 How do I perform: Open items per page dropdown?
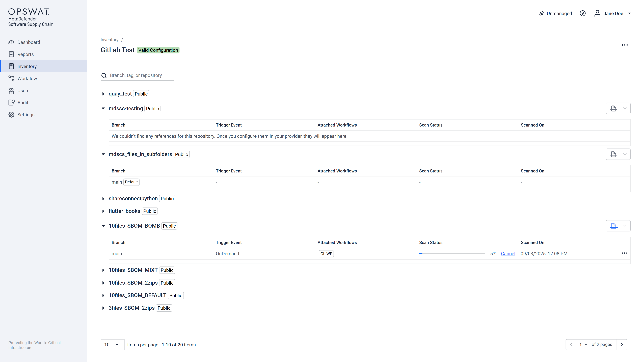click(x=112, y=345)
